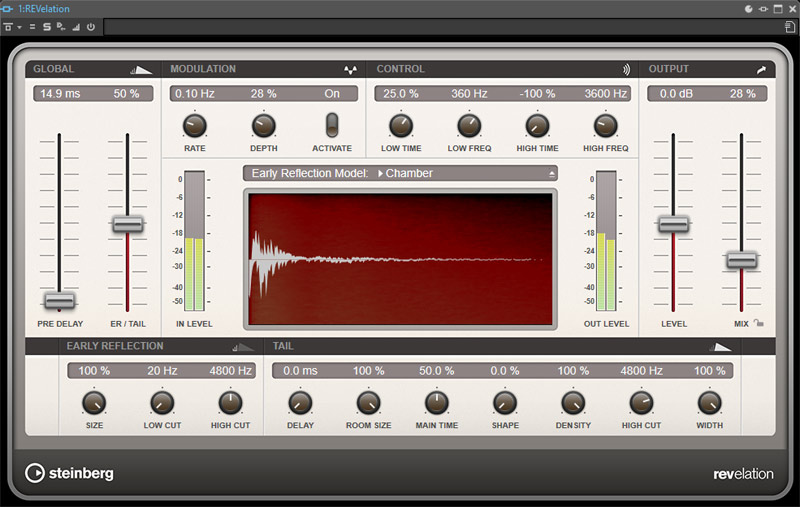Viewport: 800px width, 507px height.
Task: Click the 0.10 Hz rate value
Action: pyautogui.click(x=194, y=94)
